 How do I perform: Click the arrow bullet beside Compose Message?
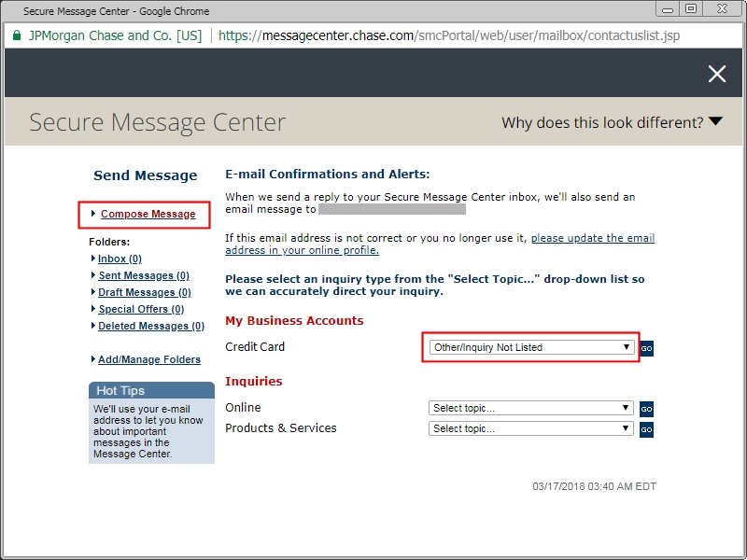pyautogui.click(x=93, y=214)
